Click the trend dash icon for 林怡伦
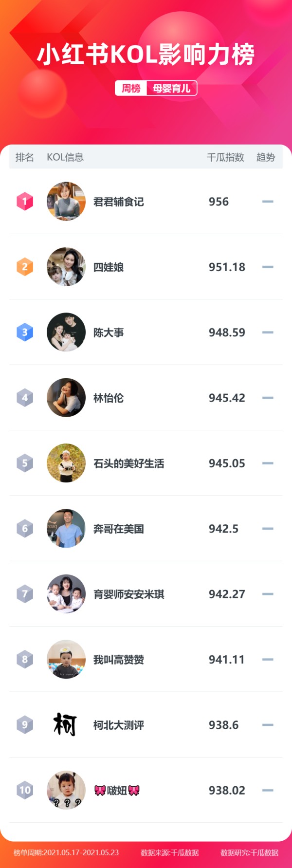Image resolution: width=292 pixels, height=868 pixels. click(x=268, y=398)
